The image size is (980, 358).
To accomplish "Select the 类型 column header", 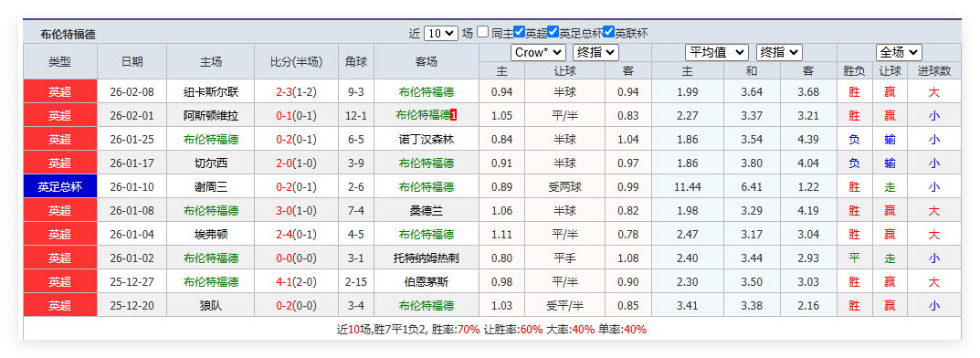I will point(60,61).
